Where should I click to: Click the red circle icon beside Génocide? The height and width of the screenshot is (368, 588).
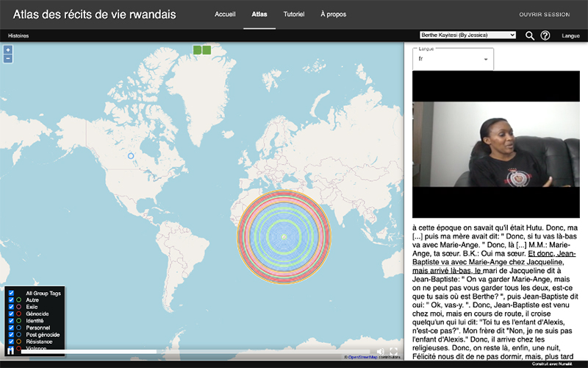19,314
